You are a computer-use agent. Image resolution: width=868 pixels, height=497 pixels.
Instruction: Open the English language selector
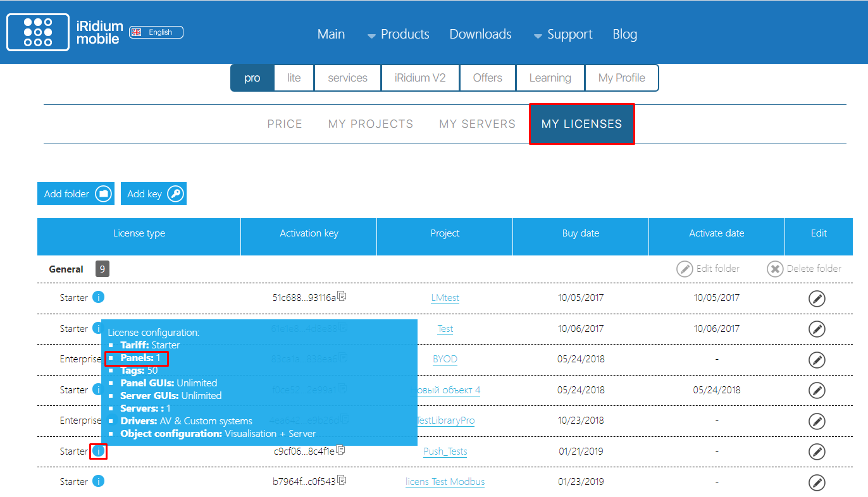pos(156,32)
